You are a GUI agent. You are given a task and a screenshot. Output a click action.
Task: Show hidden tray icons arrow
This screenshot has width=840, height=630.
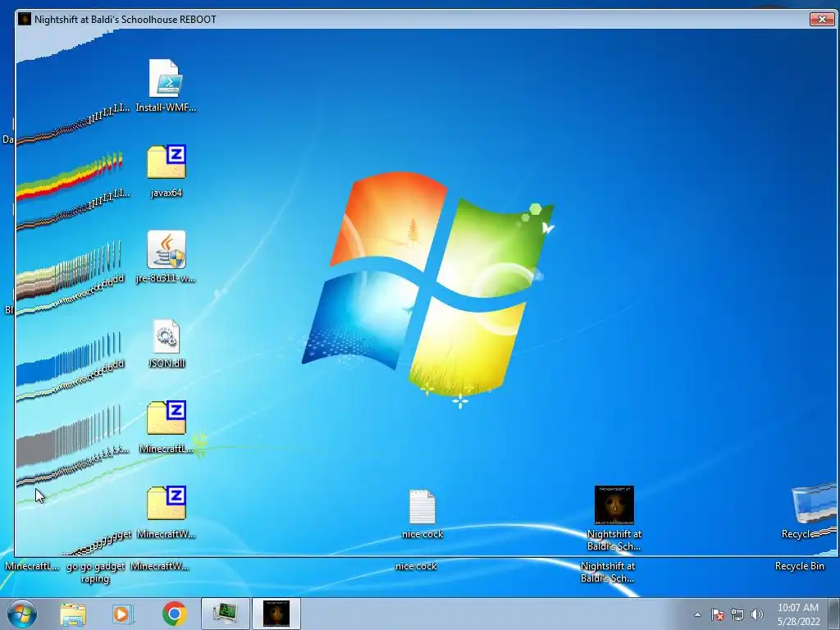[x=697, y=614]
